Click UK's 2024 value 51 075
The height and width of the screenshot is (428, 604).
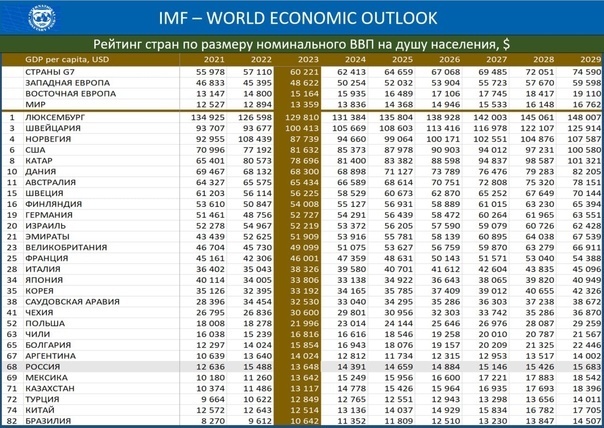(x=351, y=247)
